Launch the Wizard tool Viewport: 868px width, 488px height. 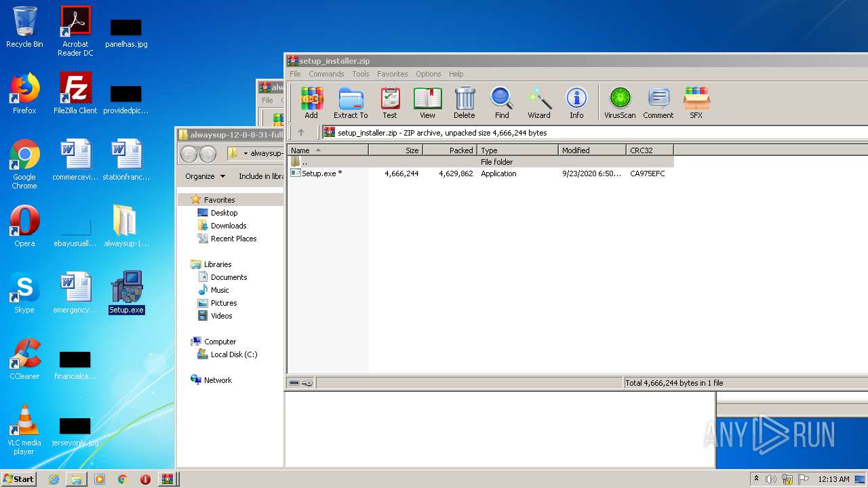[x=539, y=103]
